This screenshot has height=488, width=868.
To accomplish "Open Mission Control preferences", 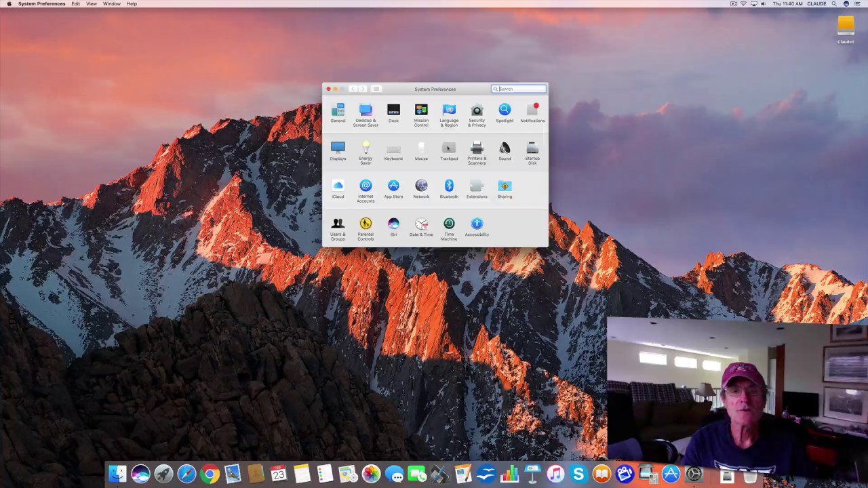I will [x=421, y=115].
